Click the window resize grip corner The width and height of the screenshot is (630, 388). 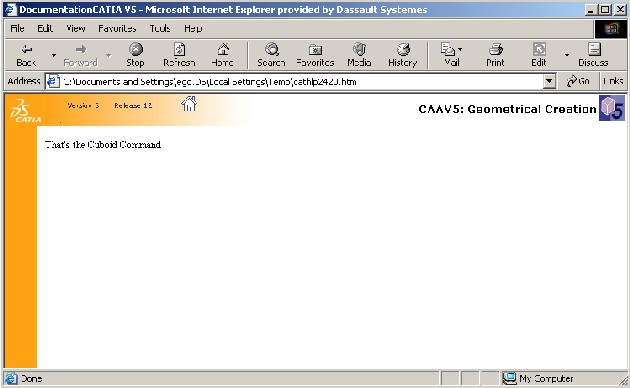[x=622, y=380]
